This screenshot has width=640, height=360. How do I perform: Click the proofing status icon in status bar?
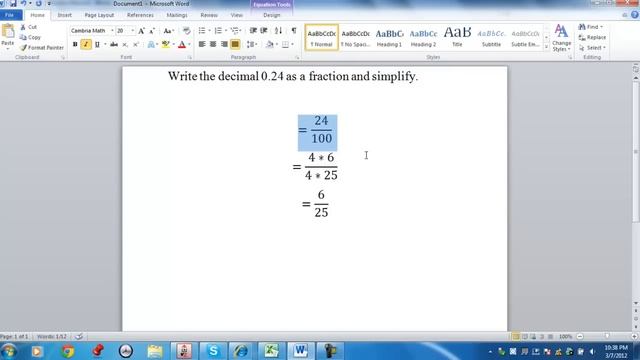point(79,336)
